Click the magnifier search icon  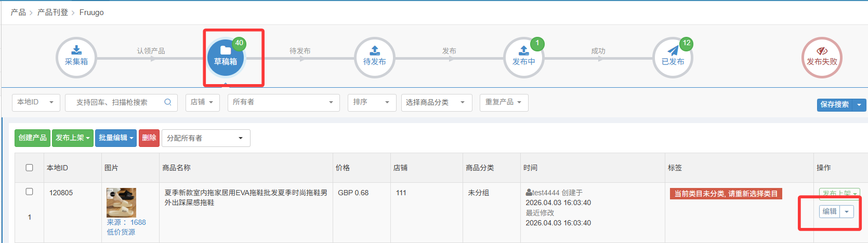pyautogui.click(x=168, y=102)
